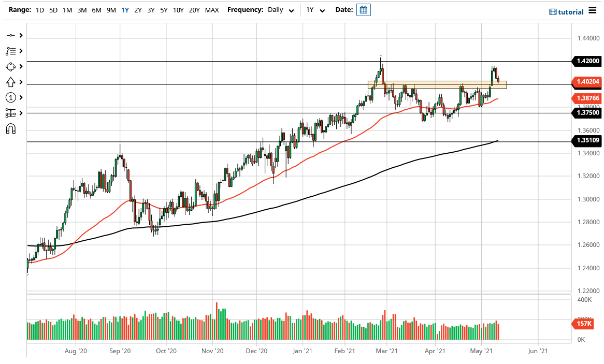Click the Elliott wave numbering tool
Image resolution: width=604 pixels, height=364 pixels.
tap(10, 97)
